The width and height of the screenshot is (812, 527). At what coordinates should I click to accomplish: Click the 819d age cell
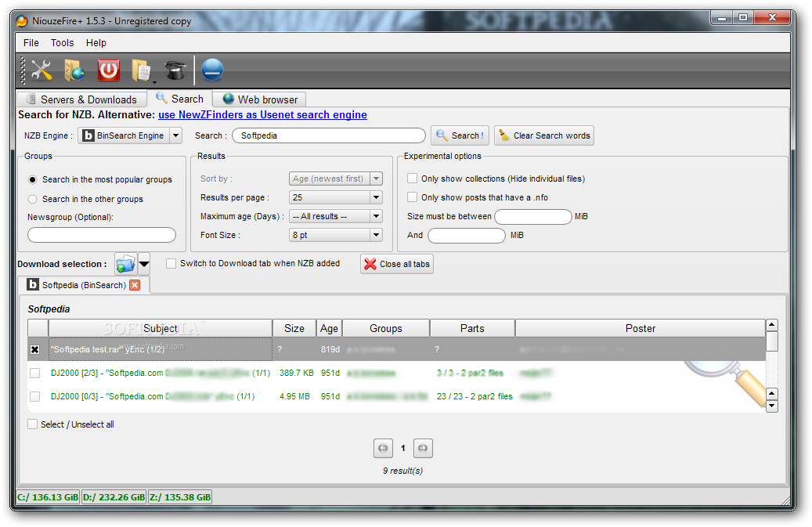[330, 349]
